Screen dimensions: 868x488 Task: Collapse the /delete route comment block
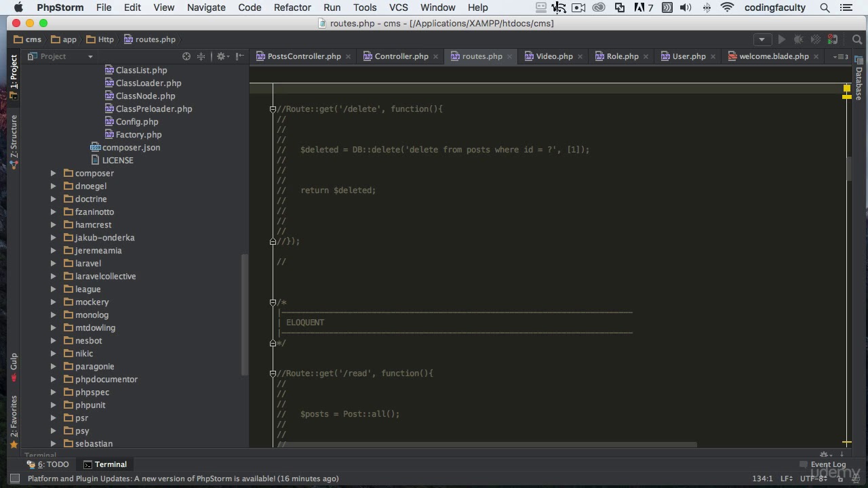pos(273,109)
